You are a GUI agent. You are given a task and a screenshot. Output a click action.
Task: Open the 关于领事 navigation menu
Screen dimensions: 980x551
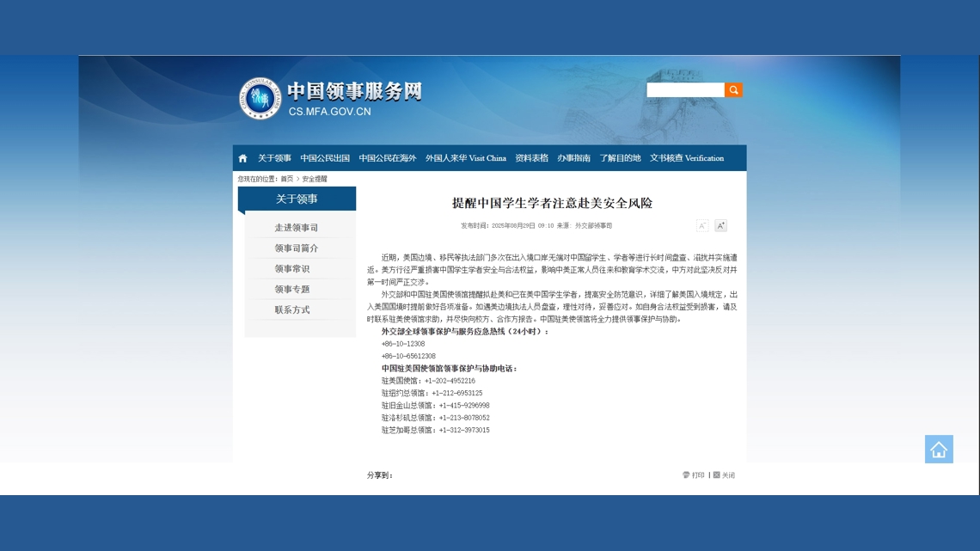pyautogui.click(x=274, y=158)
